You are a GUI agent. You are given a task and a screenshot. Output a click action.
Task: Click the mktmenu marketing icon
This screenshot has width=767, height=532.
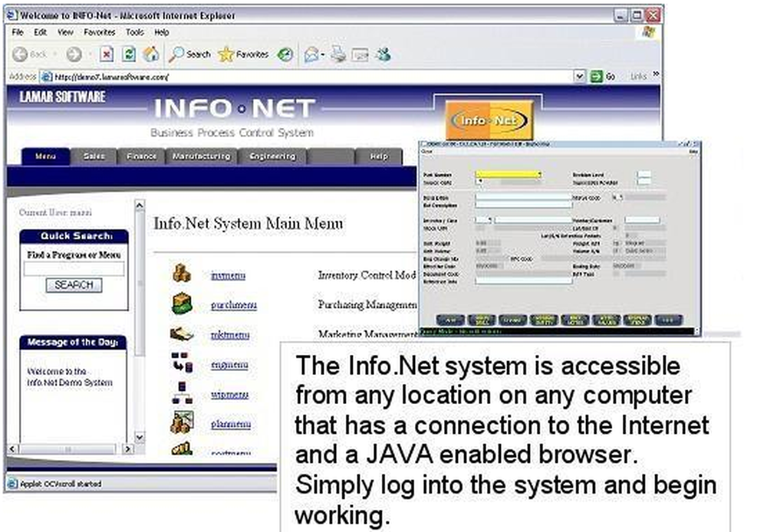[x=182, y=333]
